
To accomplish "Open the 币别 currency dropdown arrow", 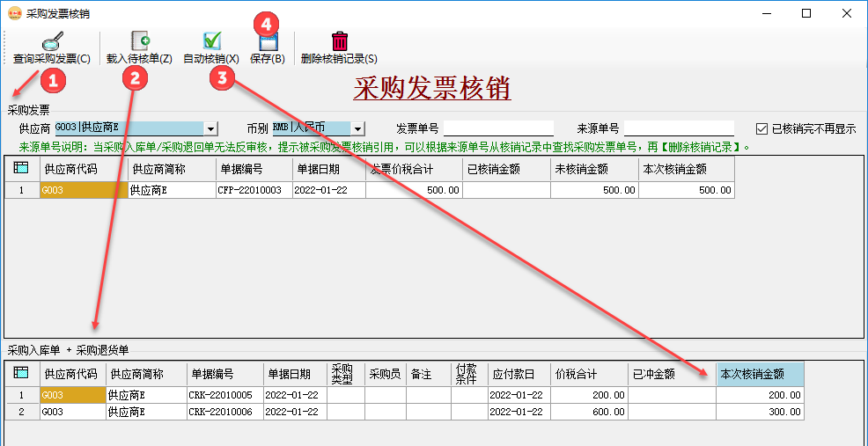I will 357,129.
